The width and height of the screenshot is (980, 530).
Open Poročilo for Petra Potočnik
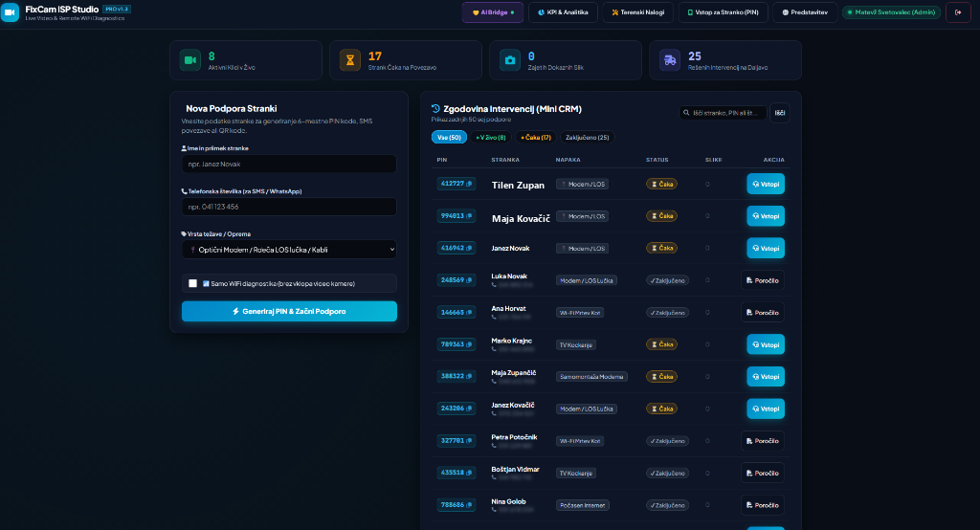[x=763, y=441]
